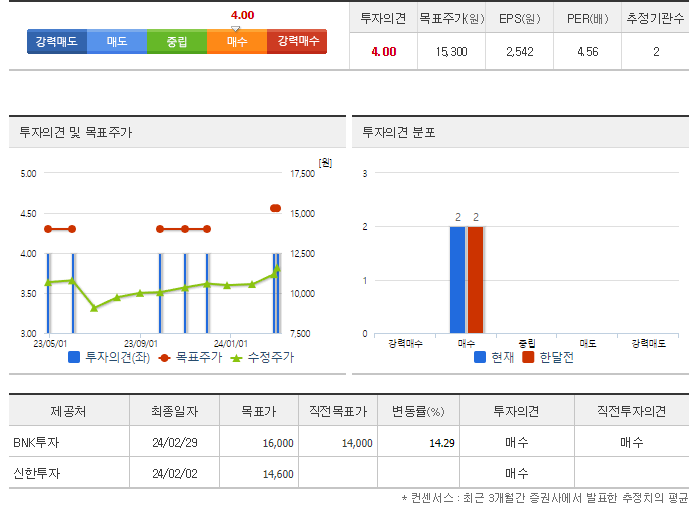
Task: Click the 강력매도 rating segment
Action: [x=57, y=41]
